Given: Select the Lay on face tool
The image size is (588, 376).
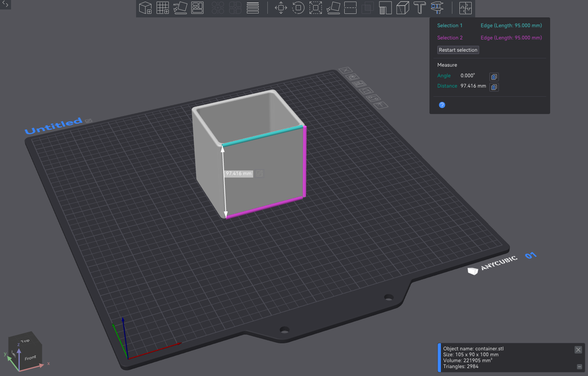Looking at the screenshot, I should [333, 8].
